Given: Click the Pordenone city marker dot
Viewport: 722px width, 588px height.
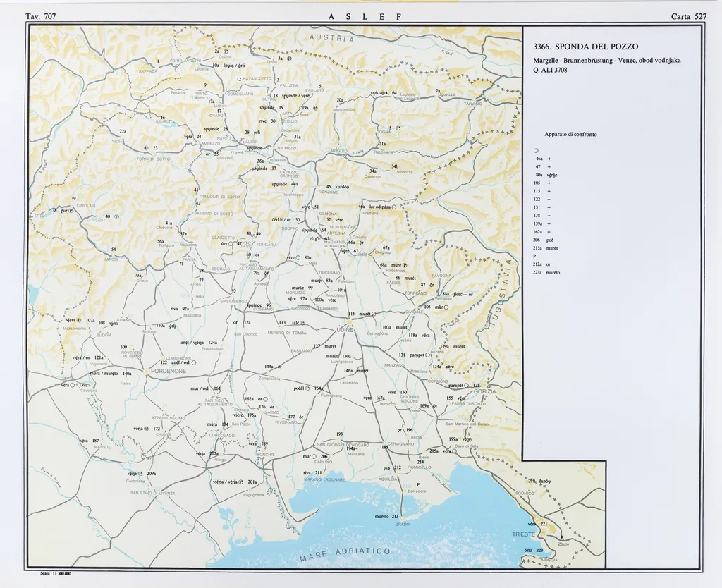Looking at the screenshot, I should click(147, 370).
